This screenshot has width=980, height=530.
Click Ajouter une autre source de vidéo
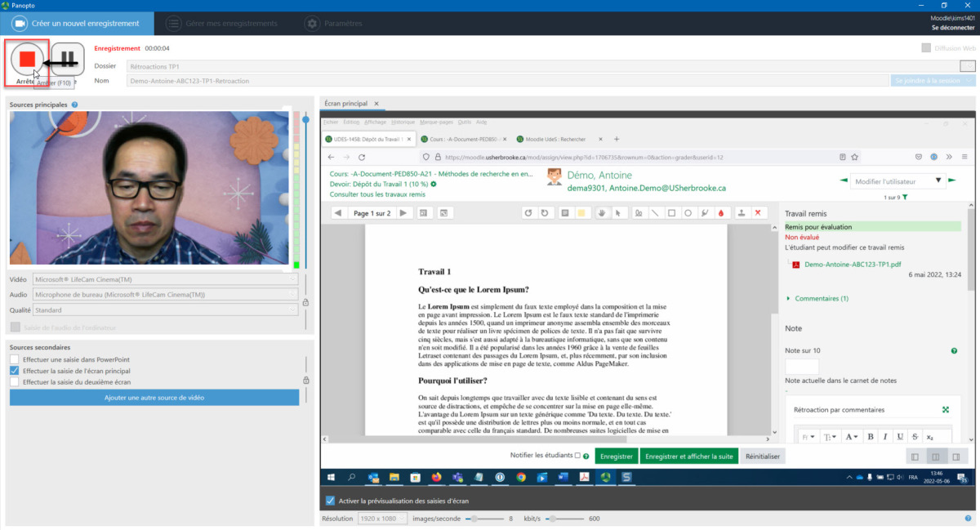click(x=154, y=398)
